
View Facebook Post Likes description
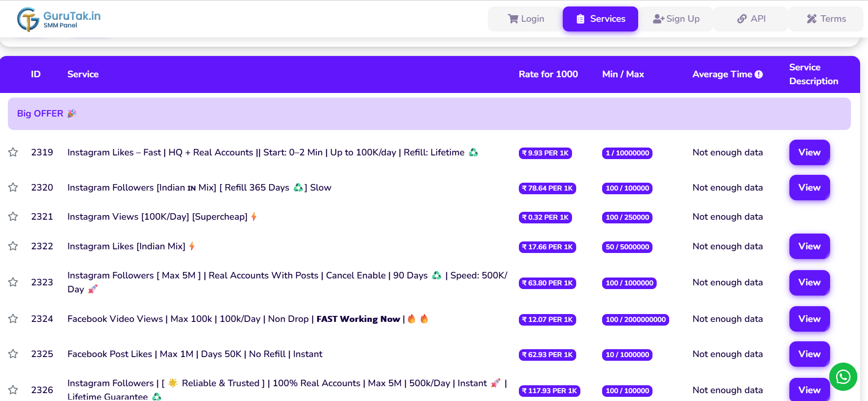(x=809, y=354)
